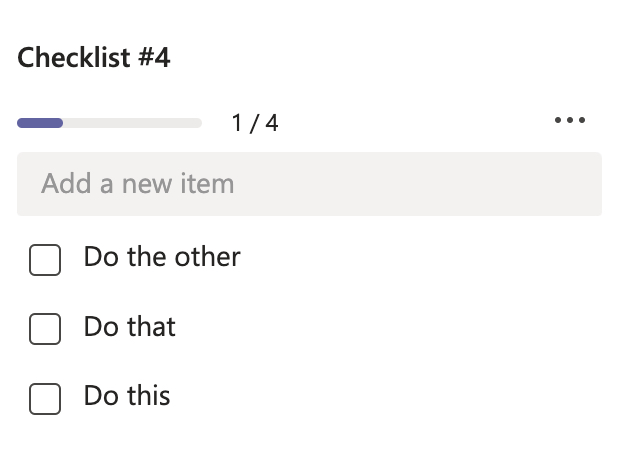Click the purple filled portion of progress bar

40,123
